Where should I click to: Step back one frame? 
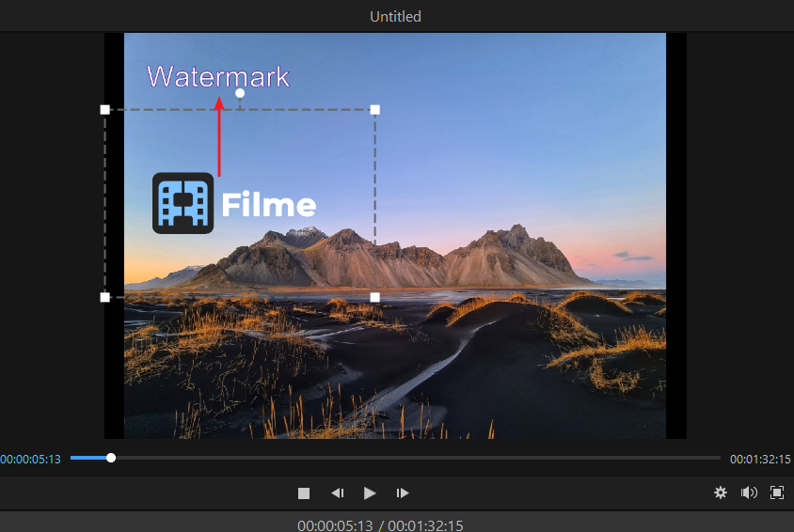tap(337, 493)
